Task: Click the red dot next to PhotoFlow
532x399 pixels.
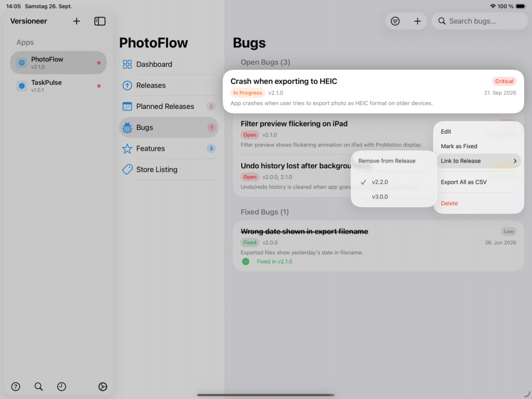Action: pyautogui.click(x=99, y=63)
